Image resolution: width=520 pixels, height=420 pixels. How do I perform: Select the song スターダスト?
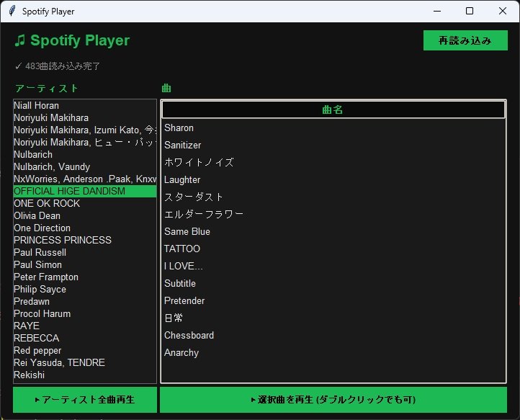coord(333,197)
